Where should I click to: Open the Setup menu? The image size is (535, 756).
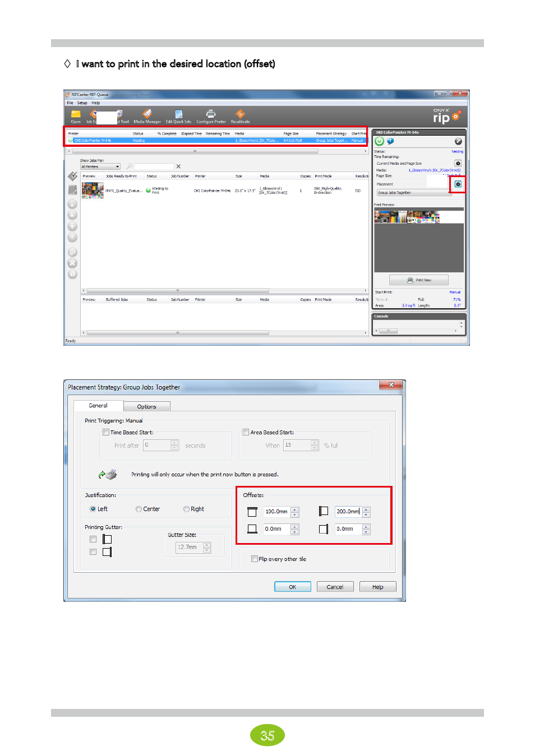click(82, 103)
